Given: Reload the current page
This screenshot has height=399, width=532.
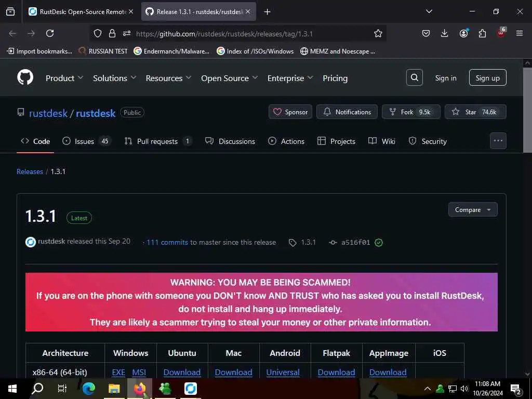Looking at the screenshot, I should pyautogui.click(x=50, y=33).
